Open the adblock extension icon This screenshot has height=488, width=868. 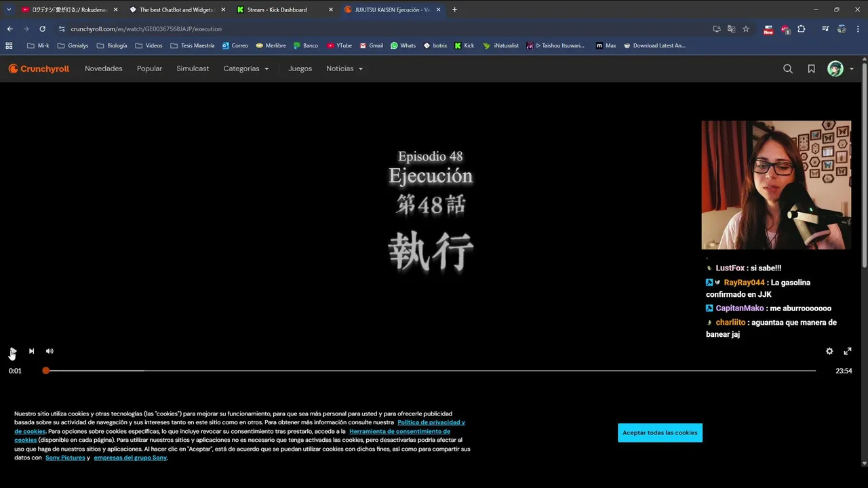coord(785,29)
